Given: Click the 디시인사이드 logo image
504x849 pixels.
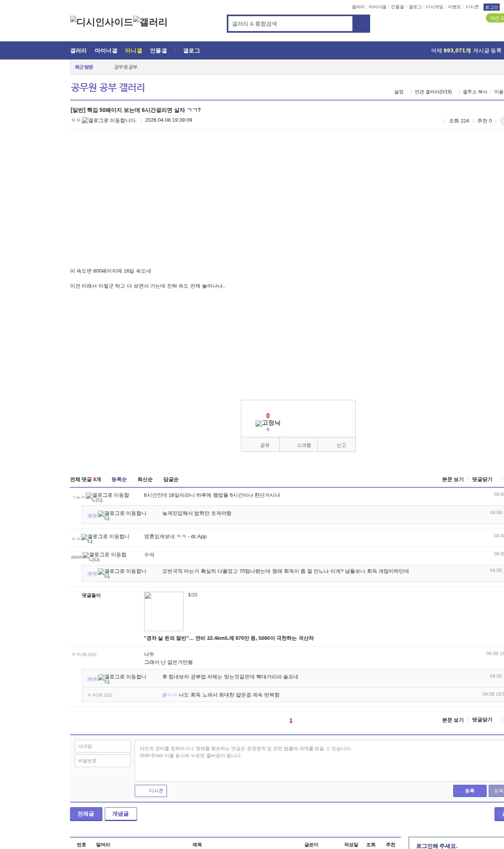Looking at the screenshot, I should click(101, 22).
